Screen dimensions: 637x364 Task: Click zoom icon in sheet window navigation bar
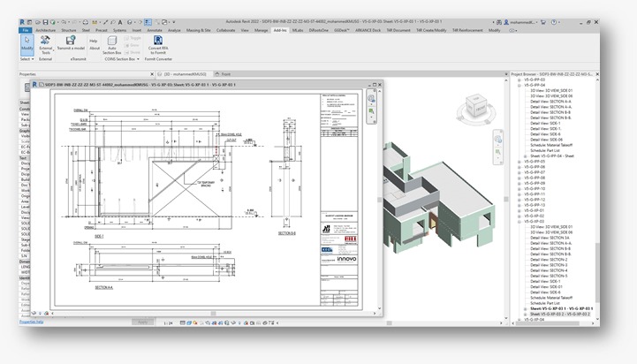[371, 111]
